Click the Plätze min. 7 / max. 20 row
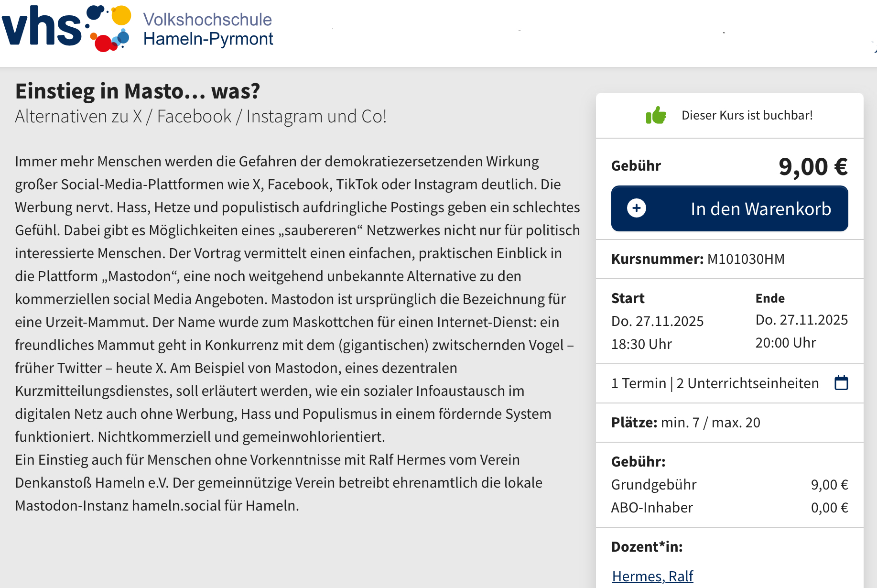Image resolution: width=877 pixels, height=588 pixels. click(x=686, y=423)
